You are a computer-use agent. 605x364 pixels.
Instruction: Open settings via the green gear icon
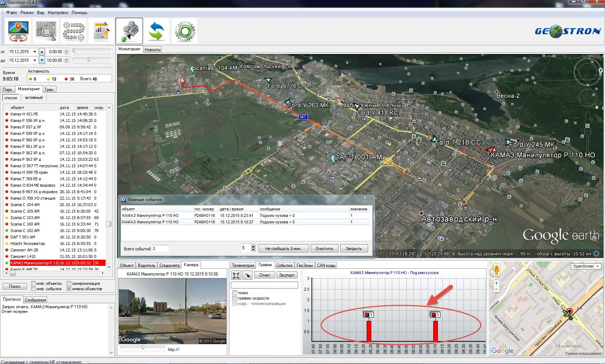pyautogui.click(x=185, y=31)
